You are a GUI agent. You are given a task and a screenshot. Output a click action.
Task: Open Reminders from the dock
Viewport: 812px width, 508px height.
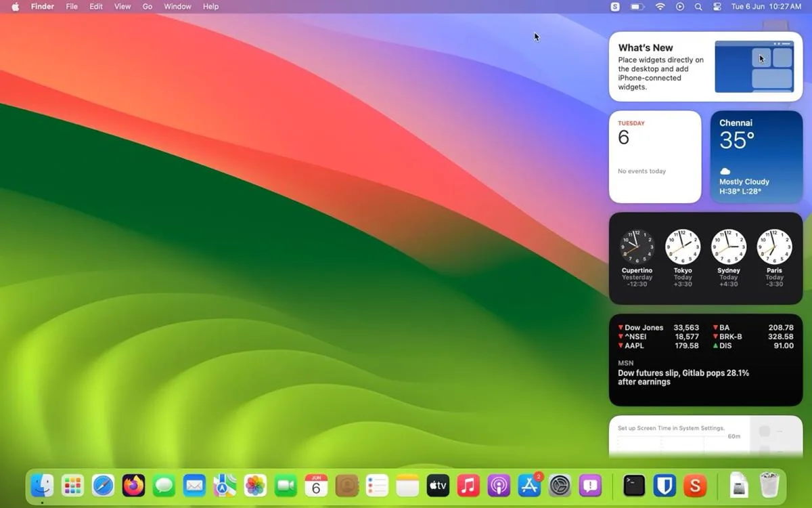tap(377, 486)
